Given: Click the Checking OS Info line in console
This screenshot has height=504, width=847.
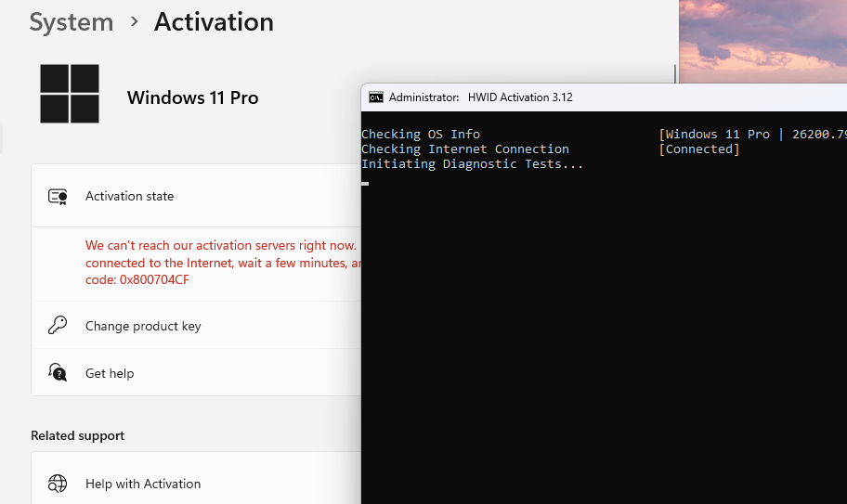Looking at the screenshot, I should (x=421, y=134).
